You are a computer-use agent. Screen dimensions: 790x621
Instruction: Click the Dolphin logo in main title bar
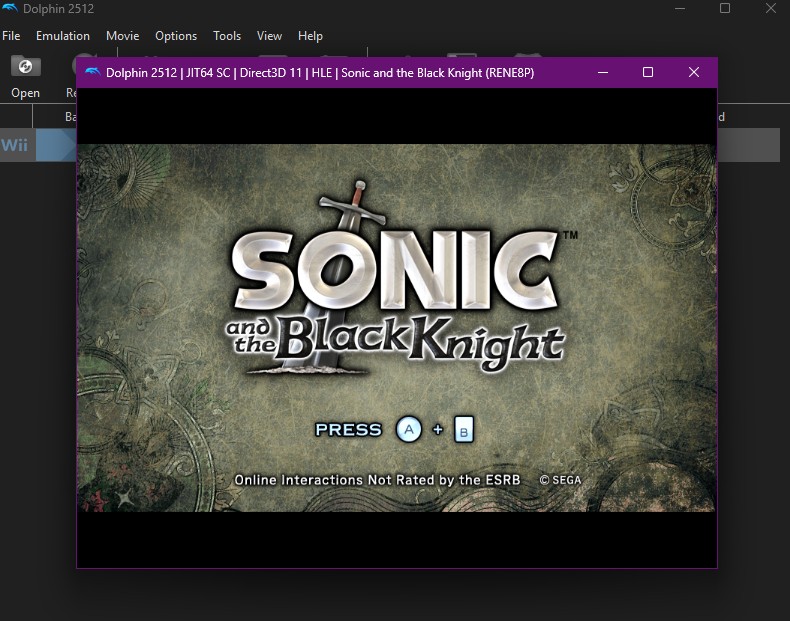pos(10,9)
